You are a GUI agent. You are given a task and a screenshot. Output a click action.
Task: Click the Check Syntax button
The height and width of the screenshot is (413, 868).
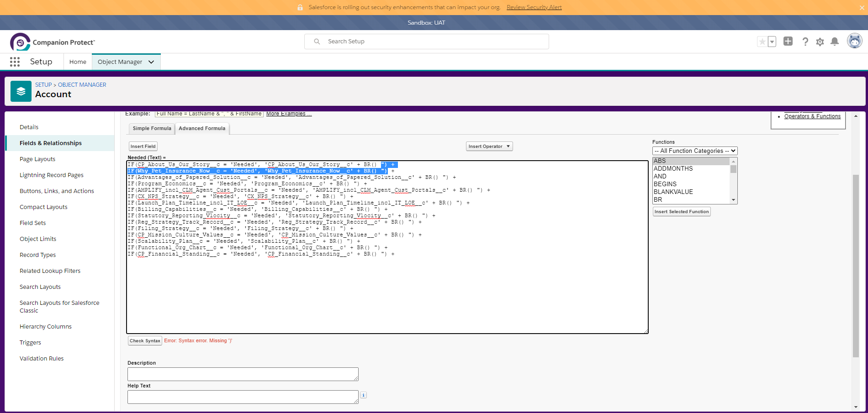tap(145, 341)
